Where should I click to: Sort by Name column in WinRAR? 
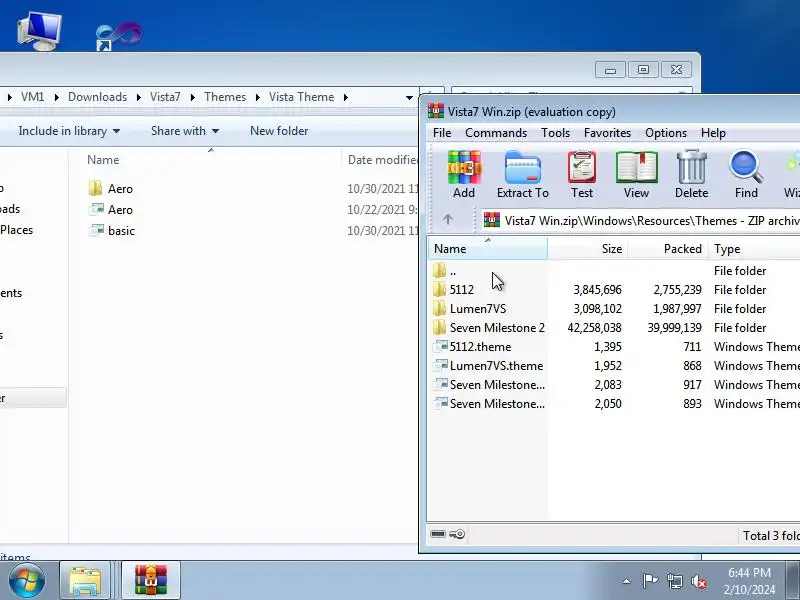[488, 249]
